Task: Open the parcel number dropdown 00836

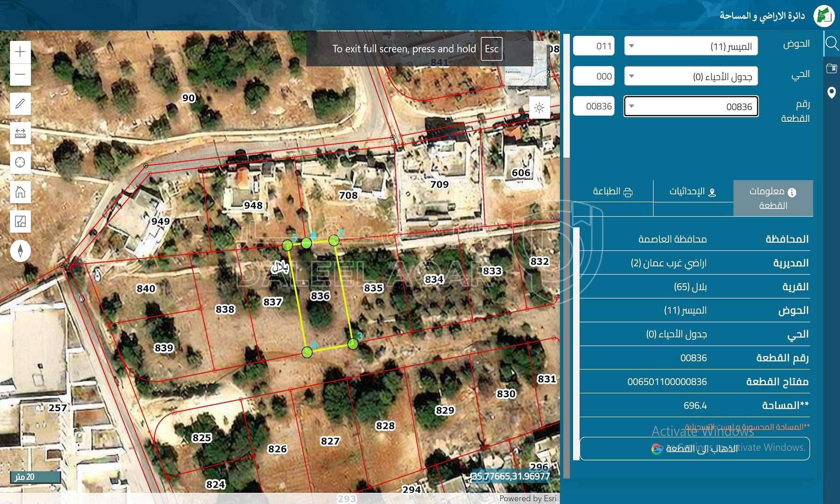Action: [x=691, y=106]
